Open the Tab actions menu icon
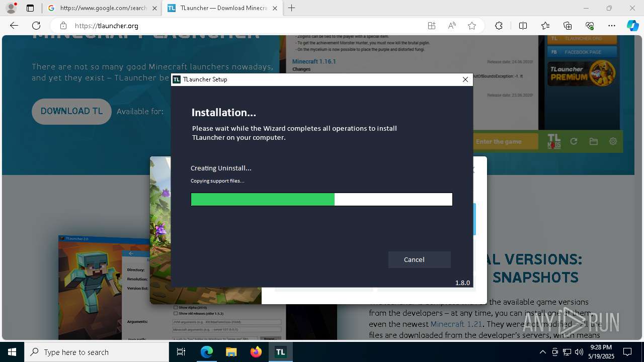Screen dimensions: 644x362 [x=30, y=8]
